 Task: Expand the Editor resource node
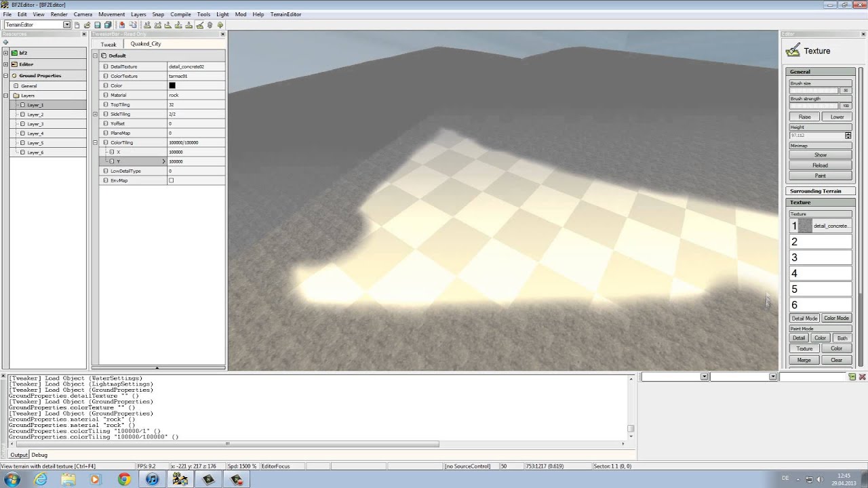click(5, 64)
